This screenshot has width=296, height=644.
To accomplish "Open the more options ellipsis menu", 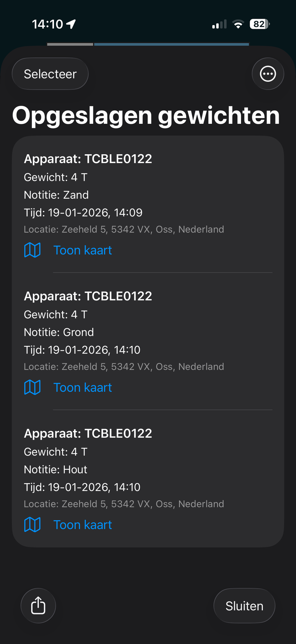I will click(268, 74).
